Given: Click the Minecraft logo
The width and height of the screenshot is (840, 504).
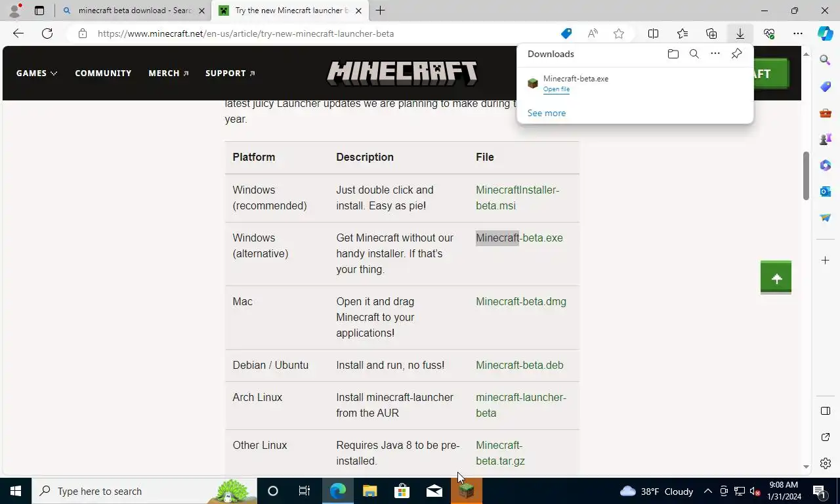Looking at the screenshot, I should [402, 73].
